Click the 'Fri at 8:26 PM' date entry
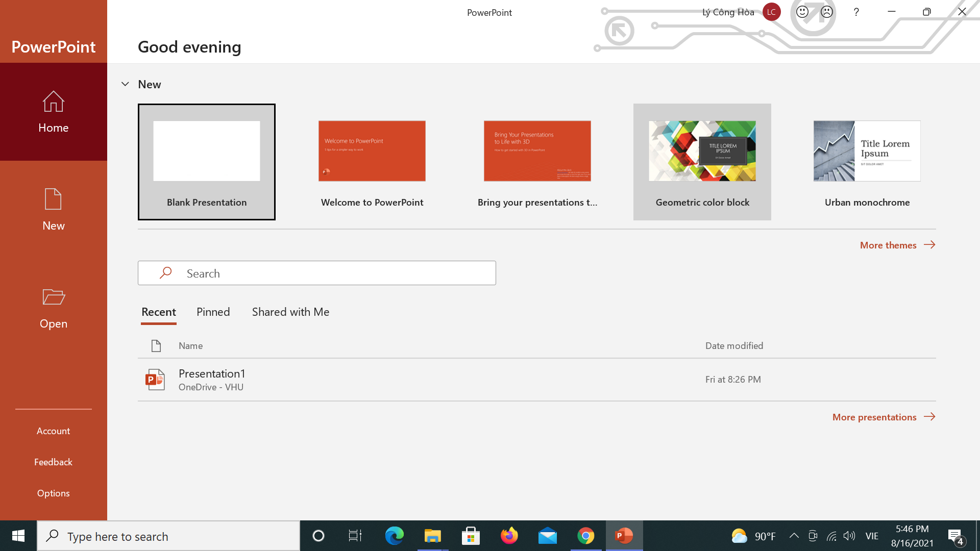Screen dimensions: 980x551 [x=733, y=380]
